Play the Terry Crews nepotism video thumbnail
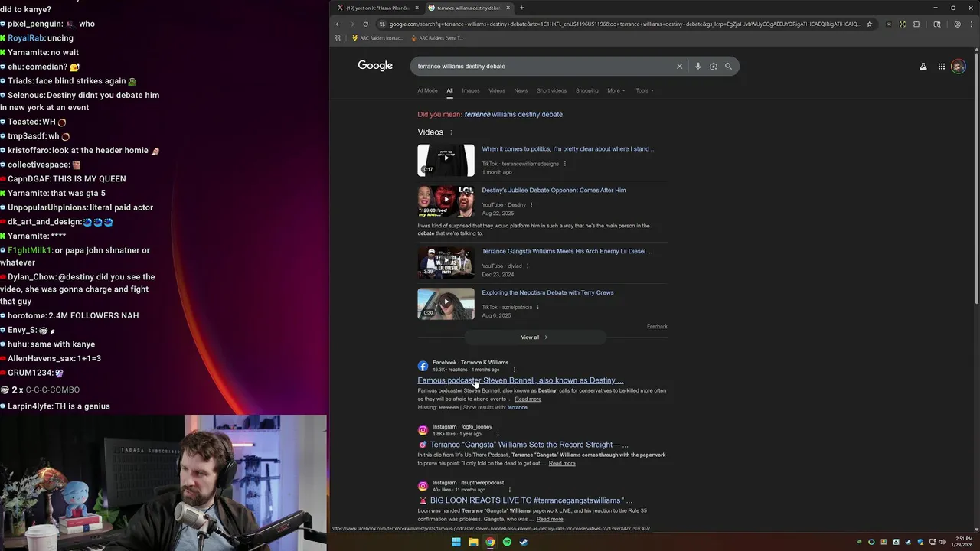The image size is (980, 551). click(x=446, y=304)
